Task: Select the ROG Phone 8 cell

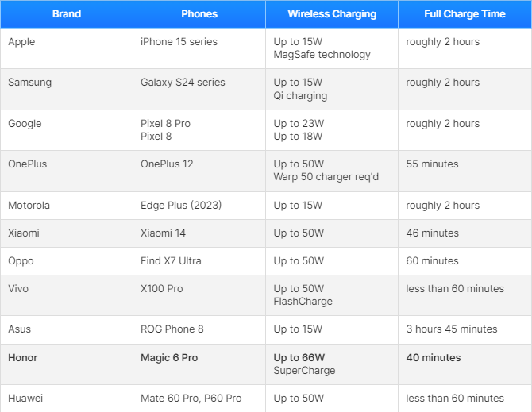Action: click(172, 329)
